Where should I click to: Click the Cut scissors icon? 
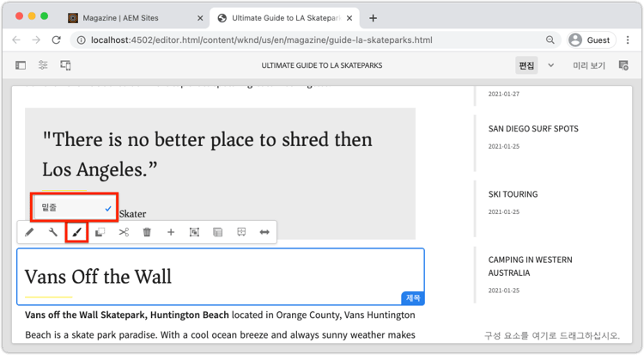coord(124,232)
